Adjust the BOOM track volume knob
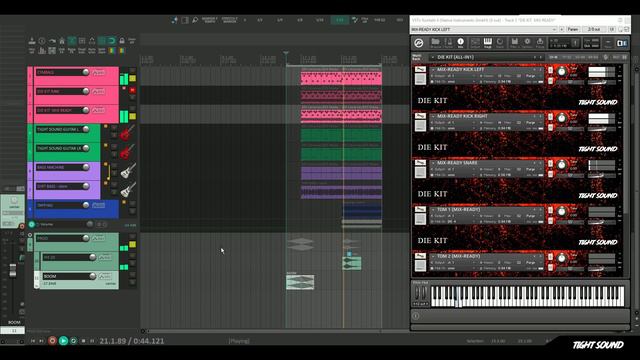Screen dimensions: 640x360 pos(93,276)
